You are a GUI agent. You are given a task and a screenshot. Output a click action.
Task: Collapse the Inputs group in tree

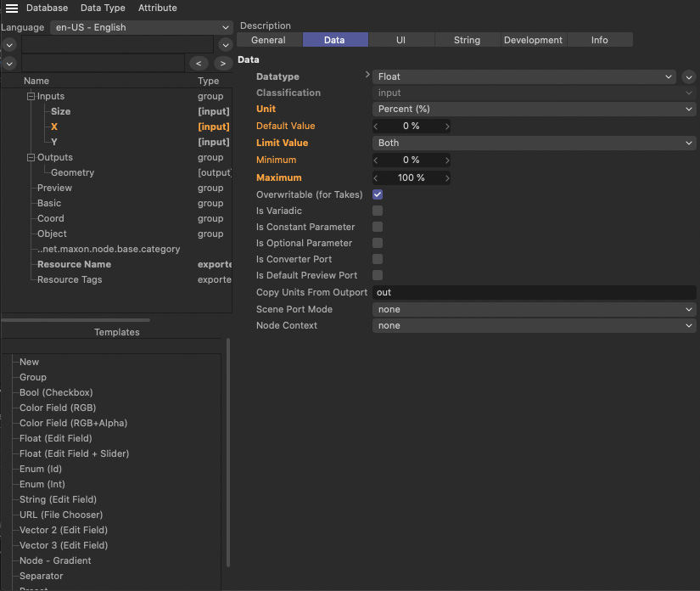tap(31, 97)
